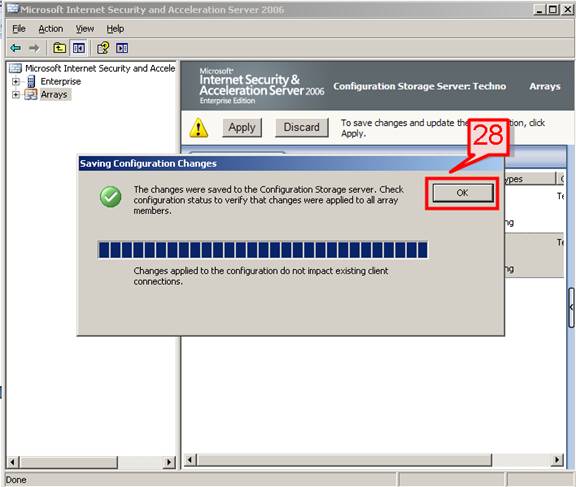The height and width of the screenshot is (487, 576).
Task: Open the Help toolbar icon
Action: click(x=103, y=48)
